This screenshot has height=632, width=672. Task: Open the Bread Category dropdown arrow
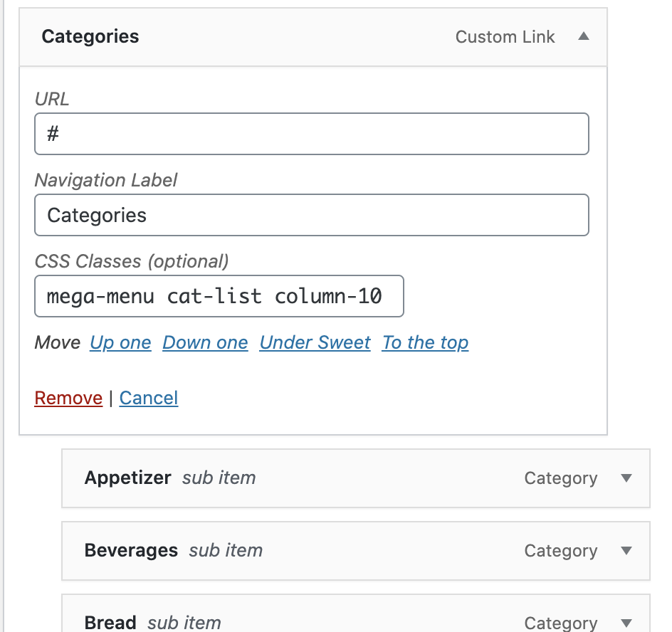pos(626,621)
